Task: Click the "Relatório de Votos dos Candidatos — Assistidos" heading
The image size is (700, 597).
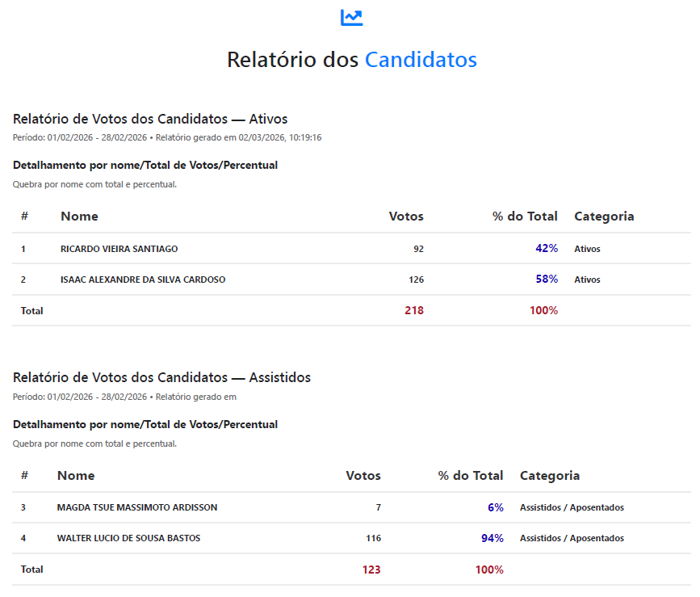Action: (x=161, y=377)
